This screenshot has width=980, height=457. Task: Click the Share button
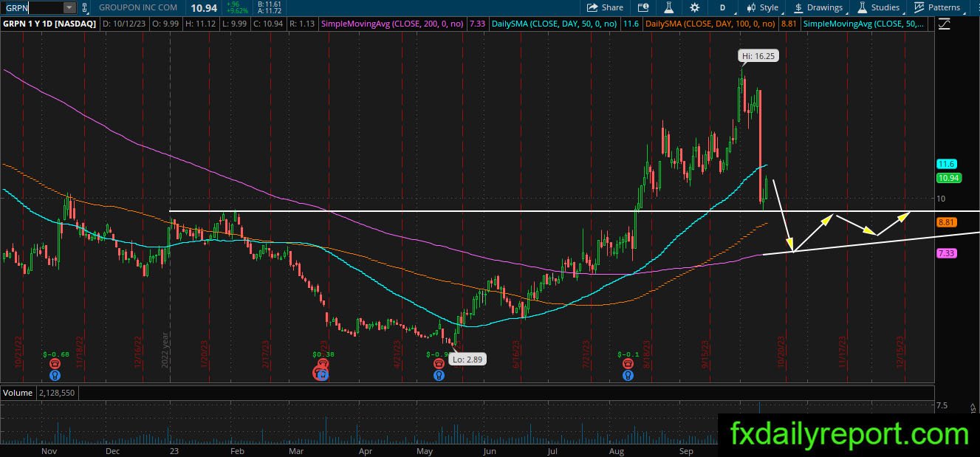[x=605, y=7]
